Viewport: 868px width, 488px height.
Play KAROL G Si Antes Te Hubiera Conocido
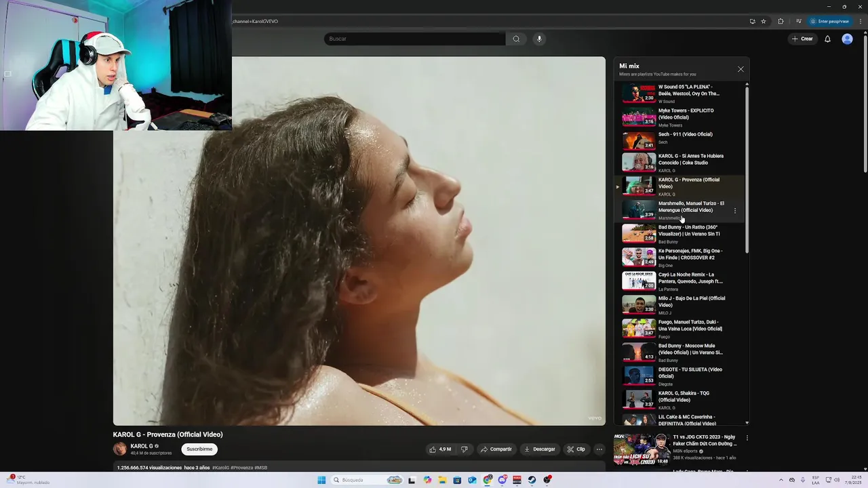680,163
